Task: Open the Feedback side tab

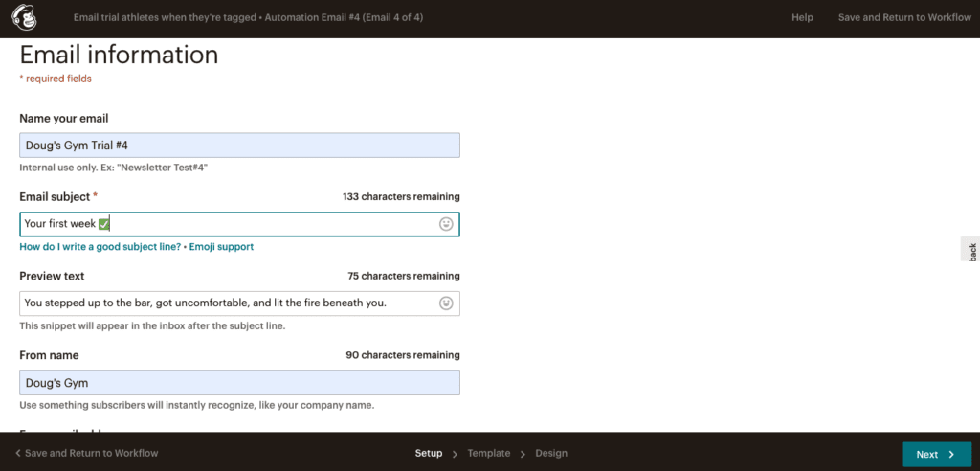Action: tap(970, 249)
